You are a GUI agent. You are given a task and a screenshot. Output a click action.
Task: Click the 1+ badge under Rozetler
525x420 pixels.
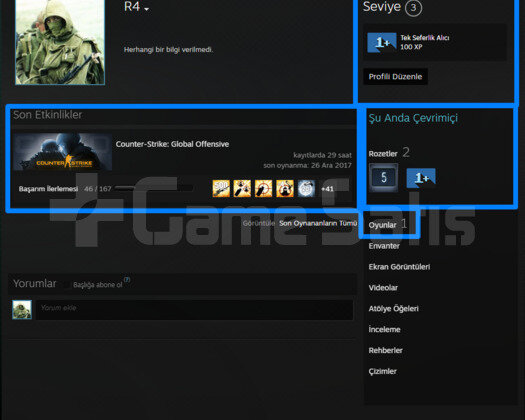[x=421, y=178]
